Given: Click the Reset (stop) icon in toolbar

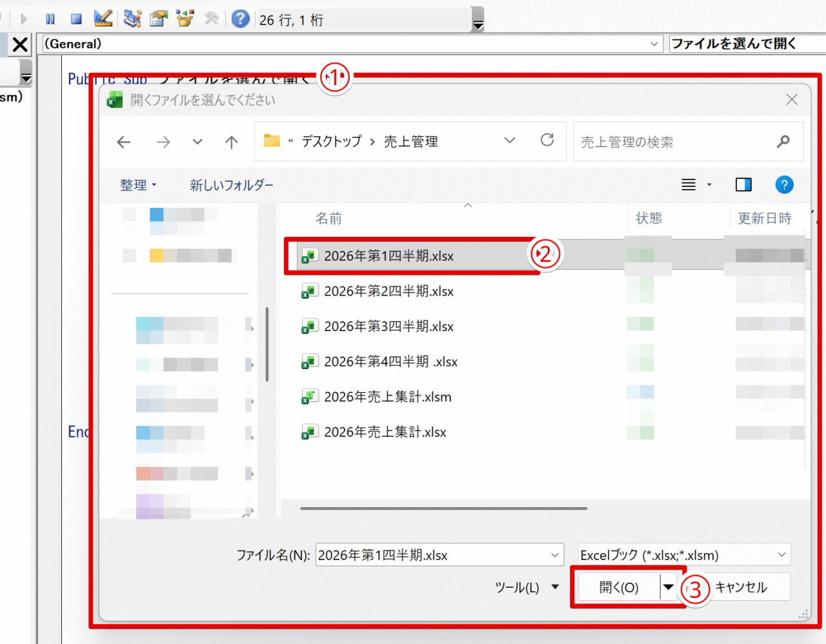Looking at the screenshot, I should (x=76, y=19).
